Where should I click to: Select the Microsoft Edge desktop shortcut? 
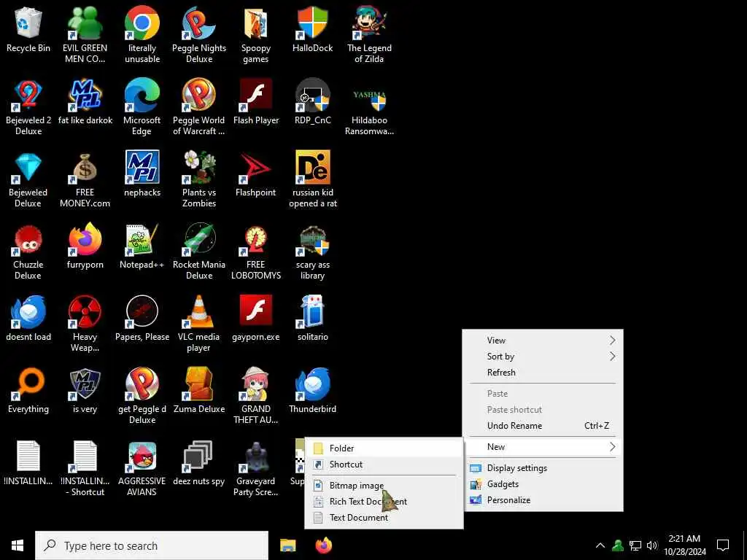point(142,108)
